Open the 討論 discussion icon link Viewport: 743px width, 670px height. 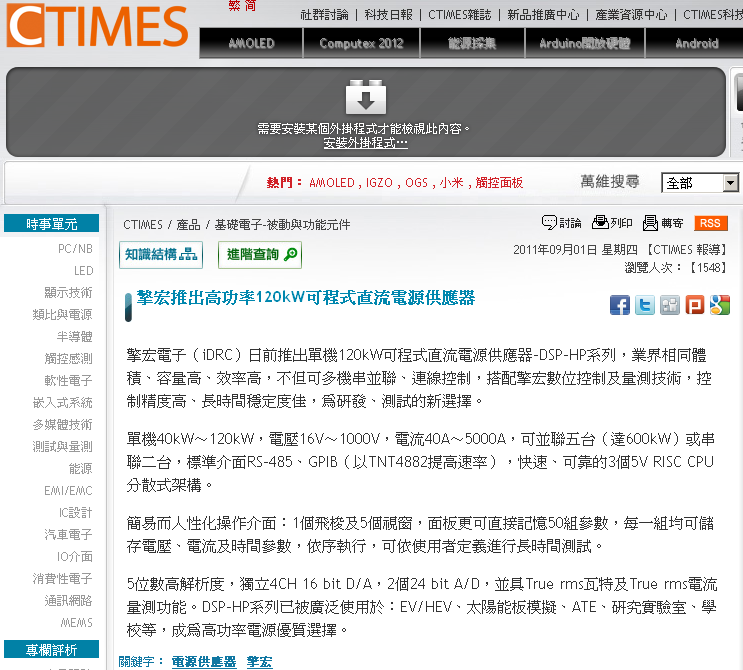(x=562, y=222)
